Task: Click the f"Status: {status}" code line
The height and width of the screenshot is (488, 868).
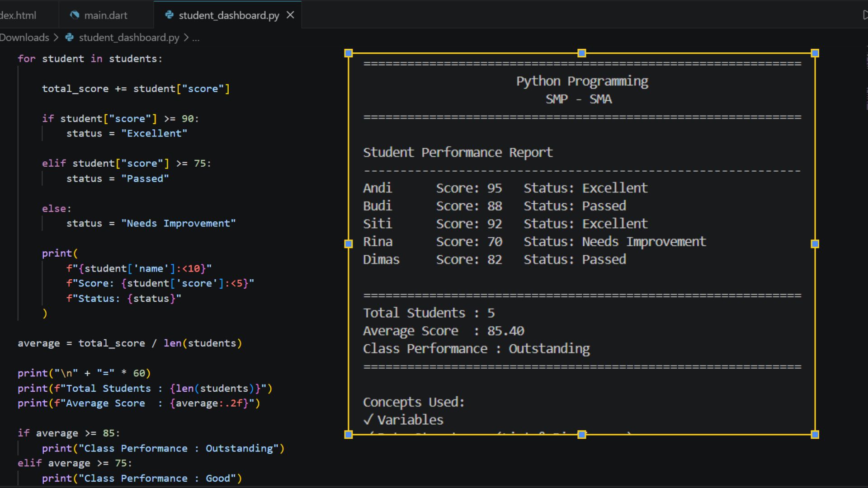Action: (124, 298)
